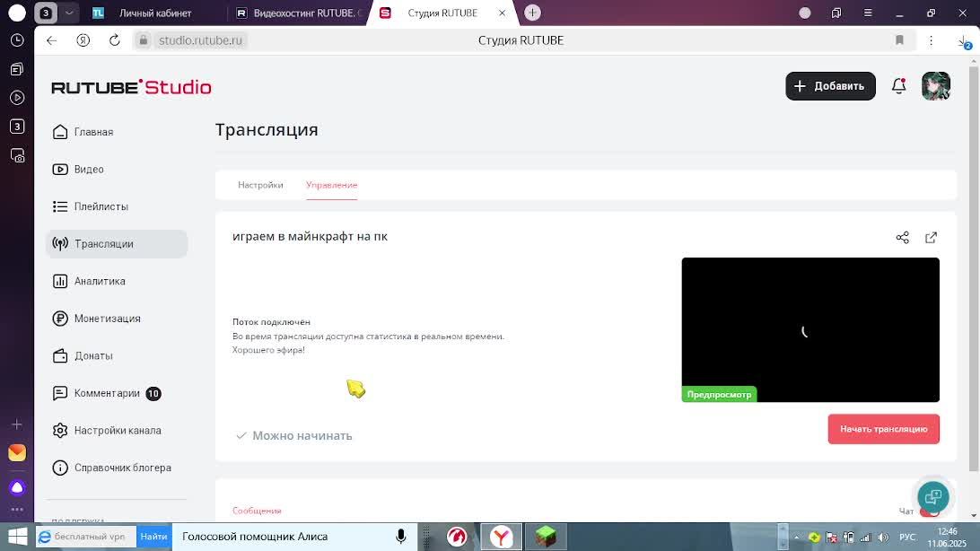Open Справочник блогера

pyautogui.click(x=112, y=468)
